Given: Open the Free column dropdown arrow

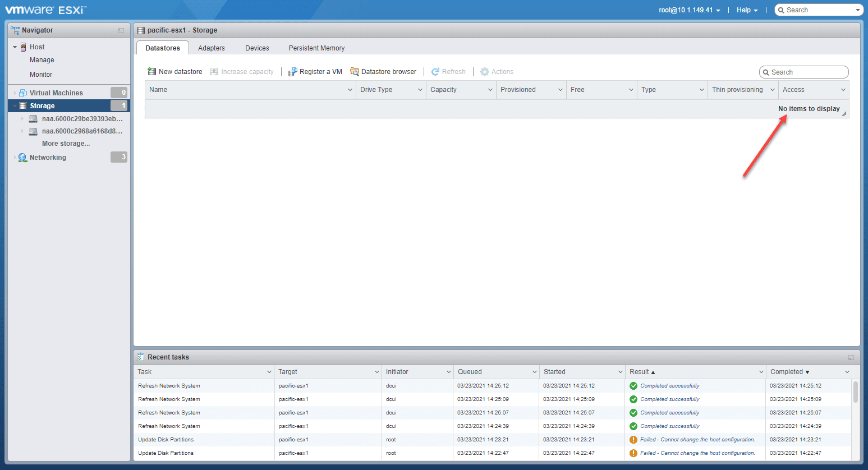Looking at the screenshot, I should (x=631, y=90).
